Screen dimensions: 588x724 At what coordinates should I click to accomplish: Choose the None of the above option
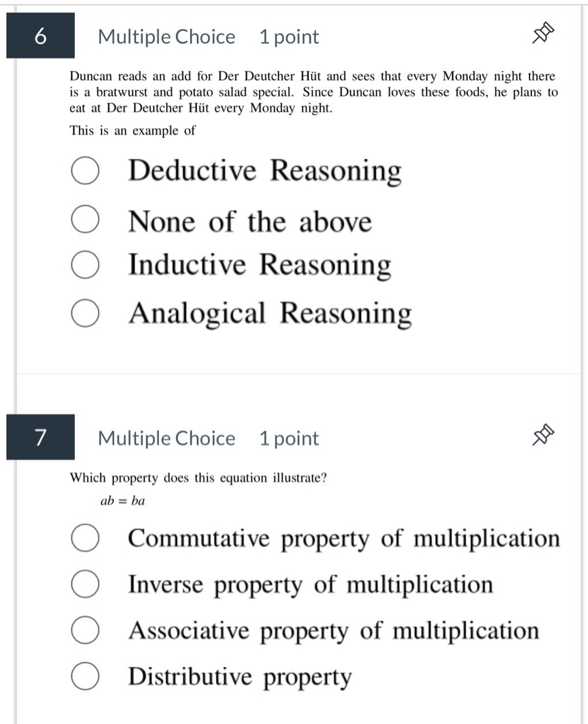(x=86, y=220)
